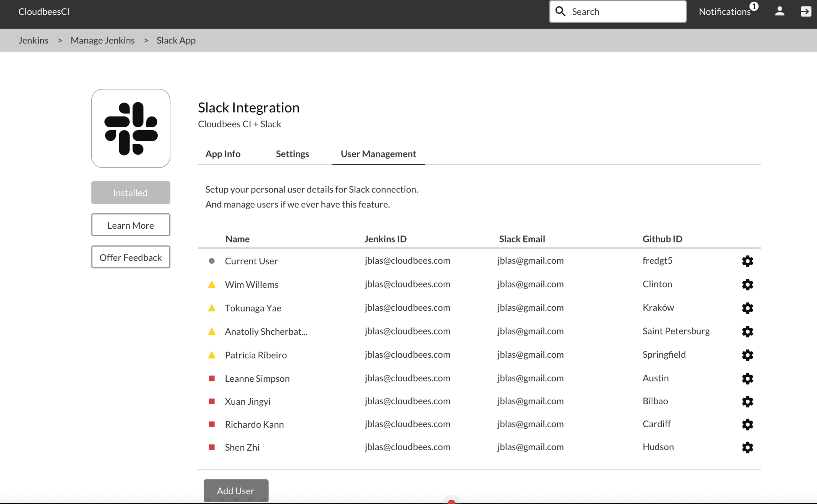Click the warning triangle beside Anatoliy Shcherbat...
Viewport: 817px width, 504px height.
(212, 332)
